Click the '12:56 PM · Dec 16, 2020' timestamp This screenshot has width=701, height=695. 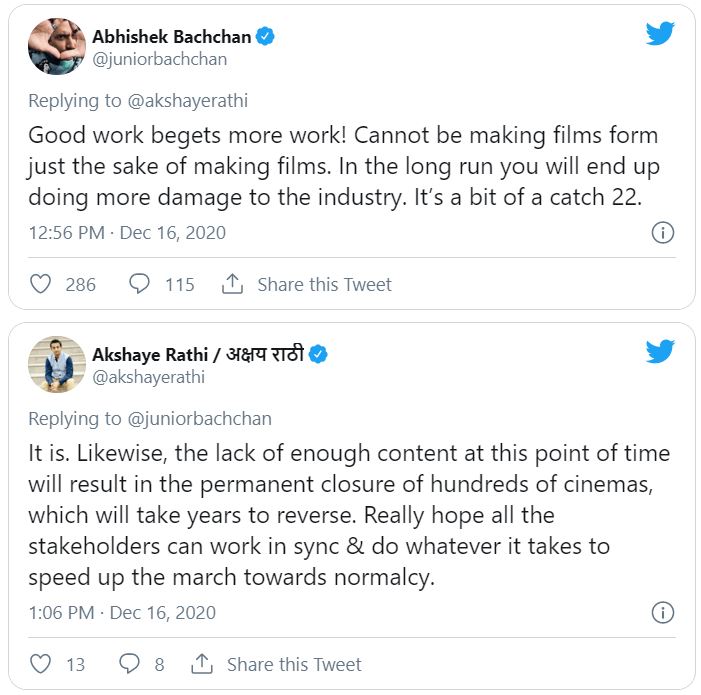point(127,233)
